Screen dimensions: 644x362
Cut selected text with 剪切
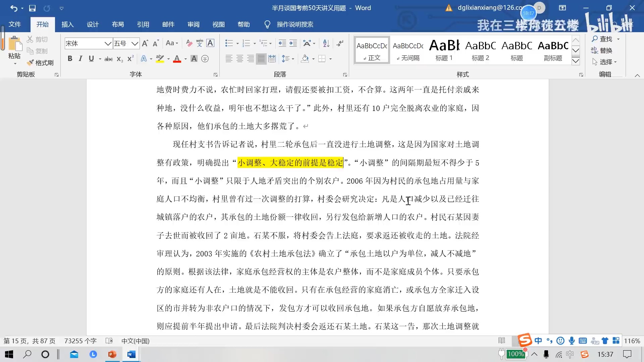coord(38,40)
